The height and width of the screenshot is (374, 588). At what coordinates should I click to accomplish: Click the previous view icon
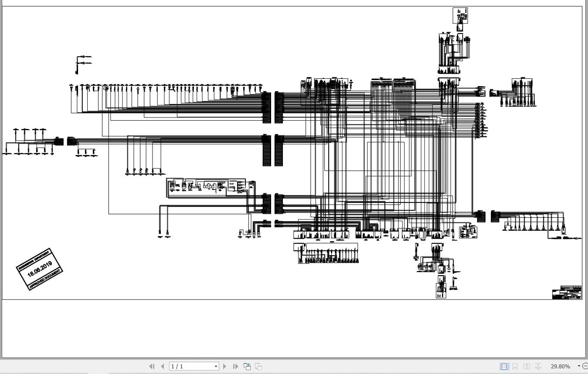click(x=247, y=367)
